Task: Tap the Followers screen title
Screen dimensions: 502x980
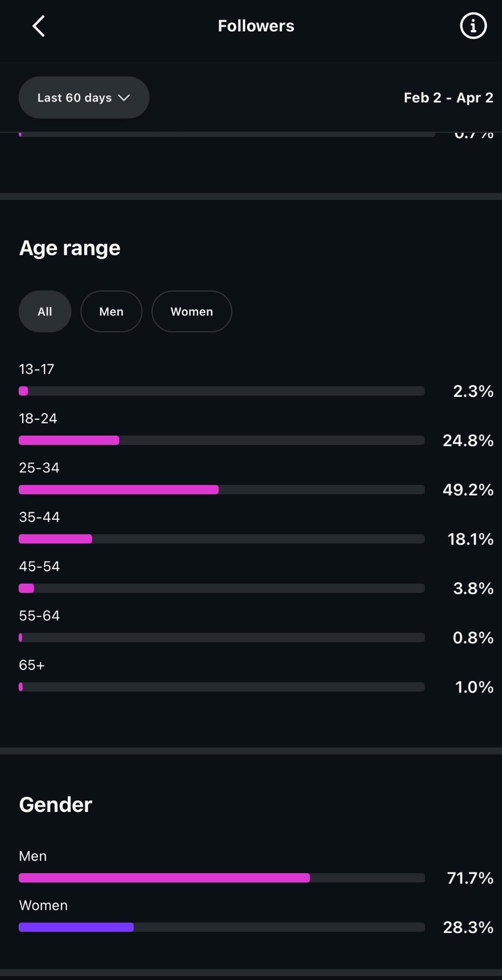Action: click(255, 25)
